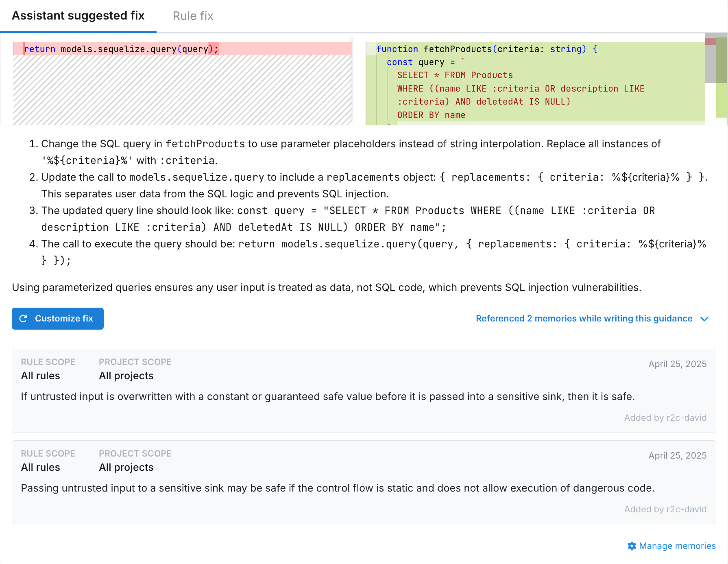The height and width of the screenshot is (564, 728).
Task: Click the green change strip beside diff scrollbar
Action: pyautogui.click(x=721, y=100)
